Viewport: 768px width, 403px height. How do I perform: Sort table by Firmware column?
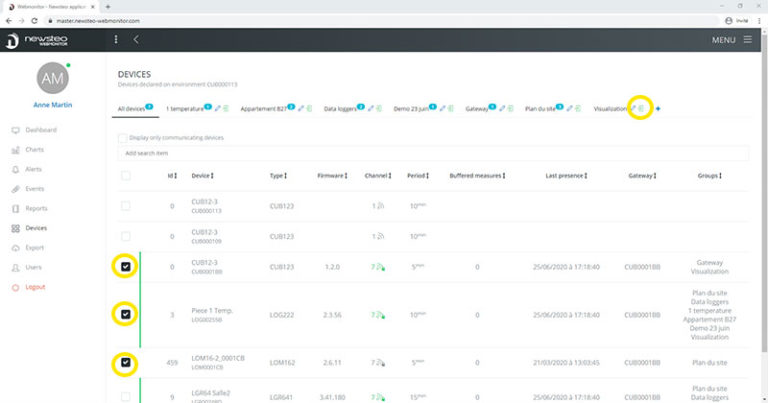332,175
